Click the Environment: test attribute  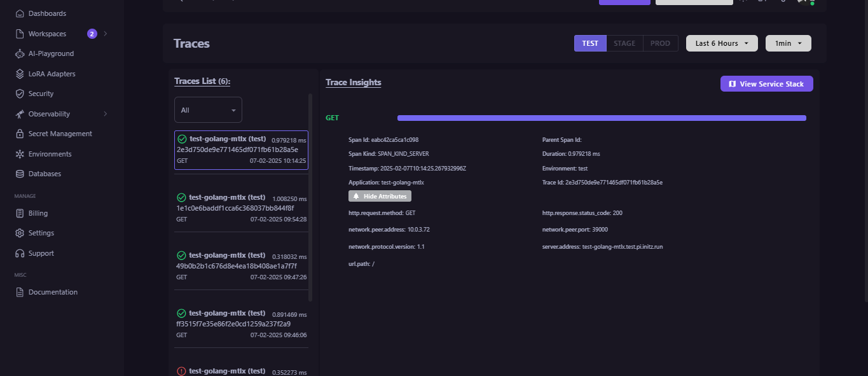tap(565, 169)
